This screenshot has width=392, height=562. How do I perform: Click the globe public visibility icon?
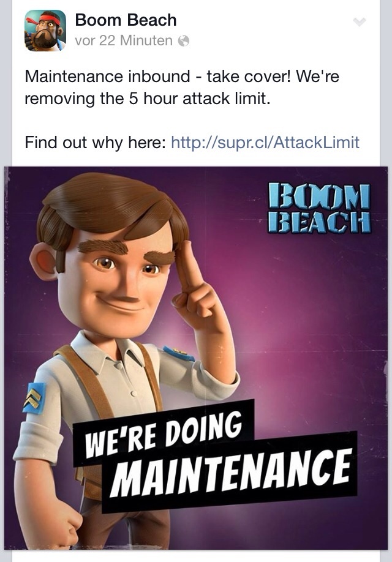183,41
